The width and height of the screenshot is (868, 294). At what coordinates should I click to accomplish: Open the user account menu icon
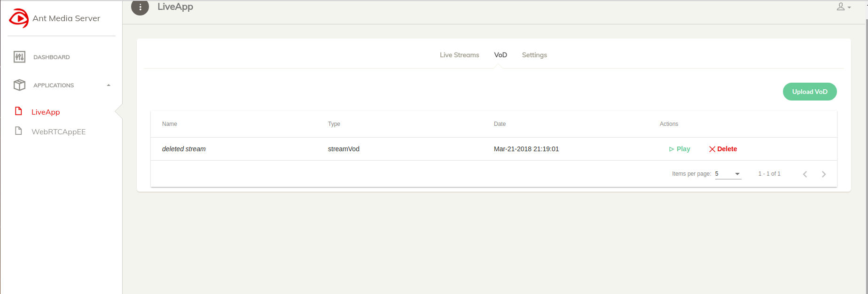point(844,7)
